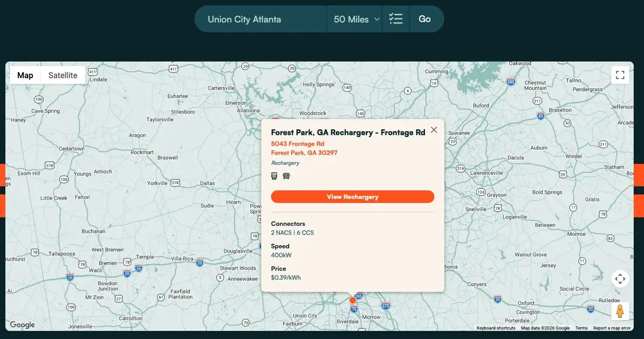This screenshot has height=339, width=644.
Task: Click the $0.39/kWh price value
Action: pos(286,277)
